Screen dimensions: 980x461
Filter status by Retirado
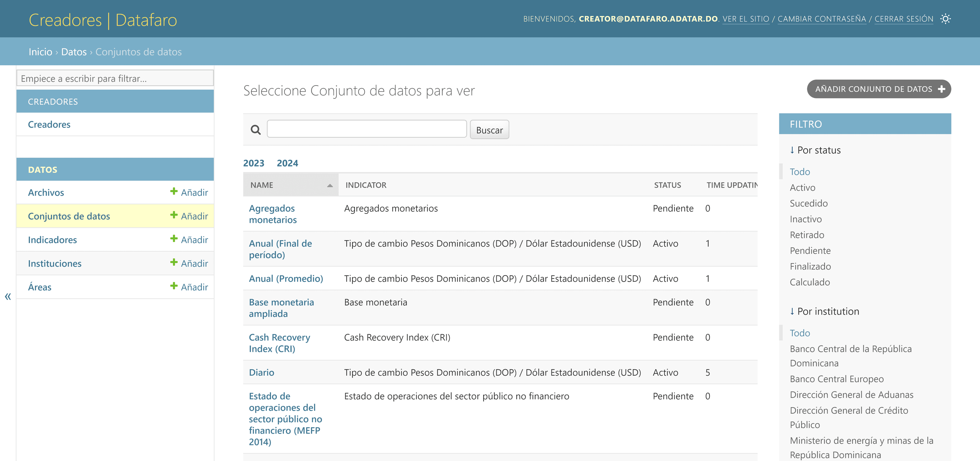[x=807, y=235]
